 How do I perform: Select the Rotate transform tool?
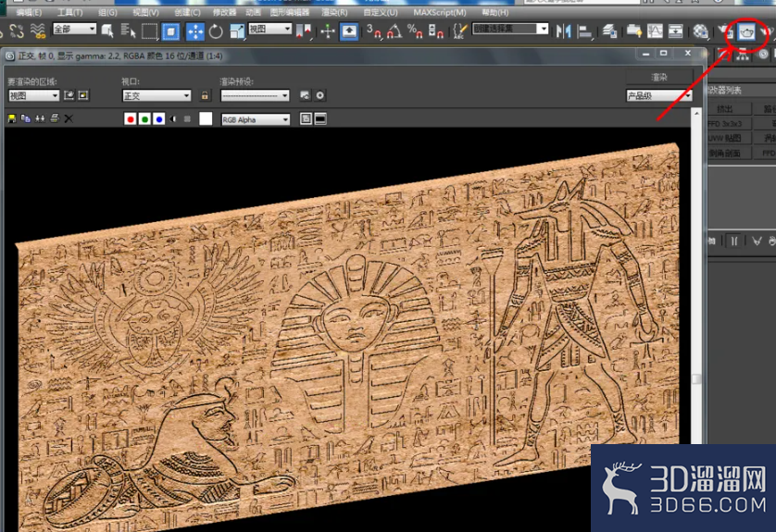click(216, 32)
